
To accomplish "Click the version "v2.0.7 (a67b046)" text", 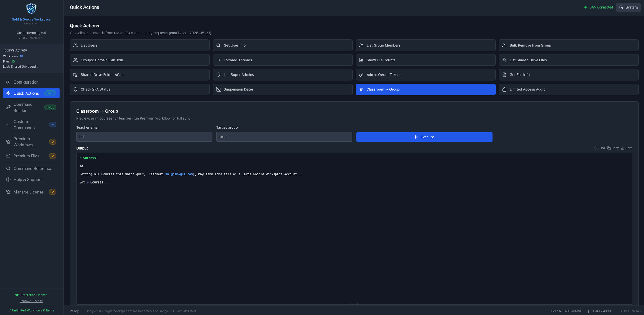I will (31, 38).
